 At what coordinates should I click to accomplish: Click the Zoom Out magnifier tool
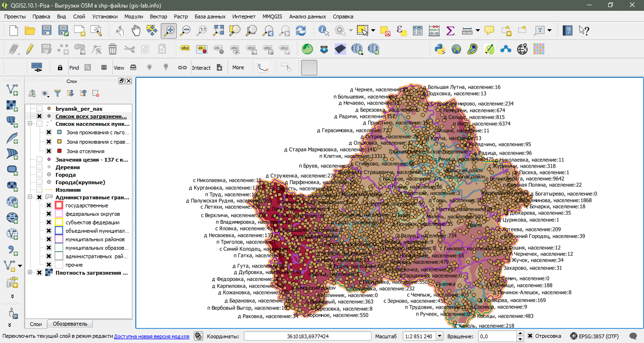tap(185, 31)
